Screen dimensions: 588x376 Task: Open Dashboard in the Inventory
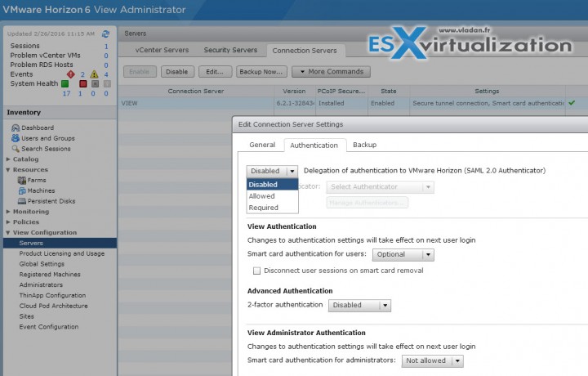[38, 128]
